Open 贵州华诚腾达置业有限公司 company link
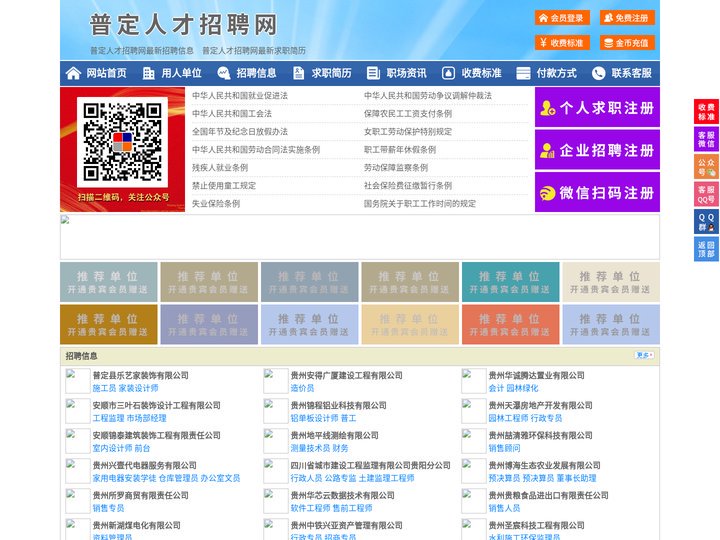Viewport: 720px width, 540px height. pyautogui.click(x=536, y=375)
